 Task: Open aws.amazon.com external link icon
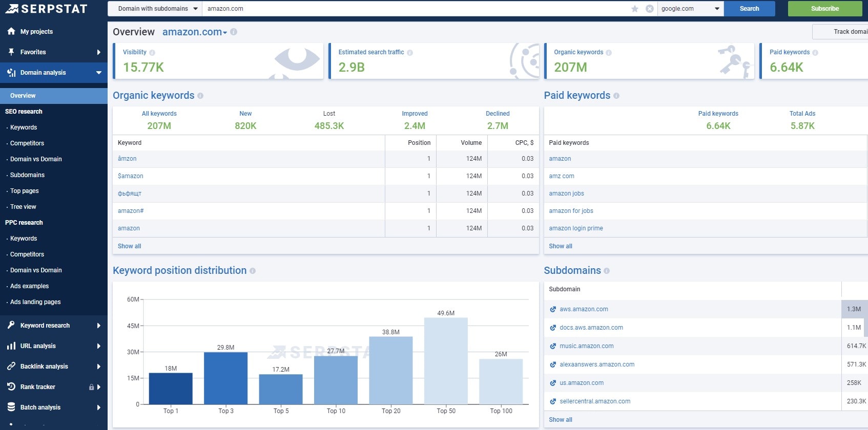click(553, 309)
